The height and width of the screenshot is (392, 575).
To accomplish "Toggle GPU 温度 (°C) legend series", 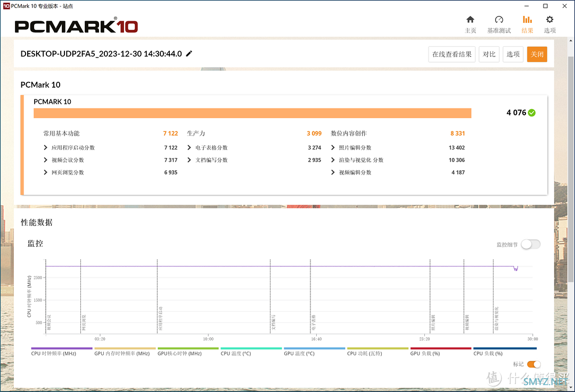I will (315, 352).
